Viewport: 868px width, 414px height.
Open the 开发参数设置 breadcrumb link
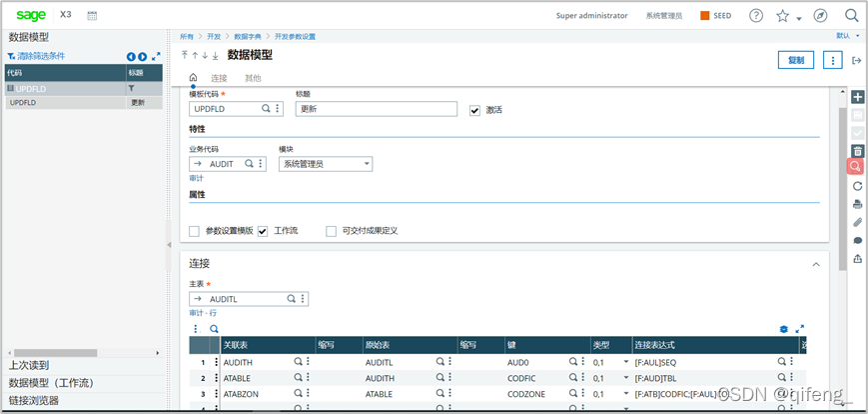(295, 37)
